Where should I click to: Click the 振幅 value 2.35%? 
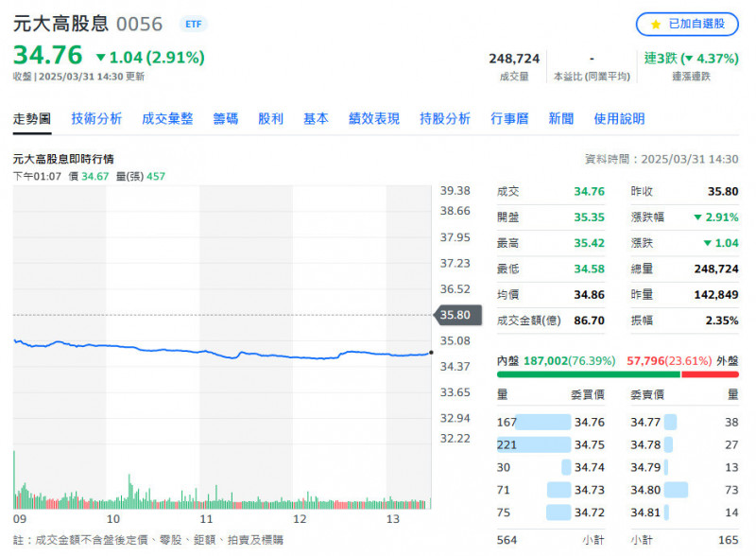pos(722,321)
